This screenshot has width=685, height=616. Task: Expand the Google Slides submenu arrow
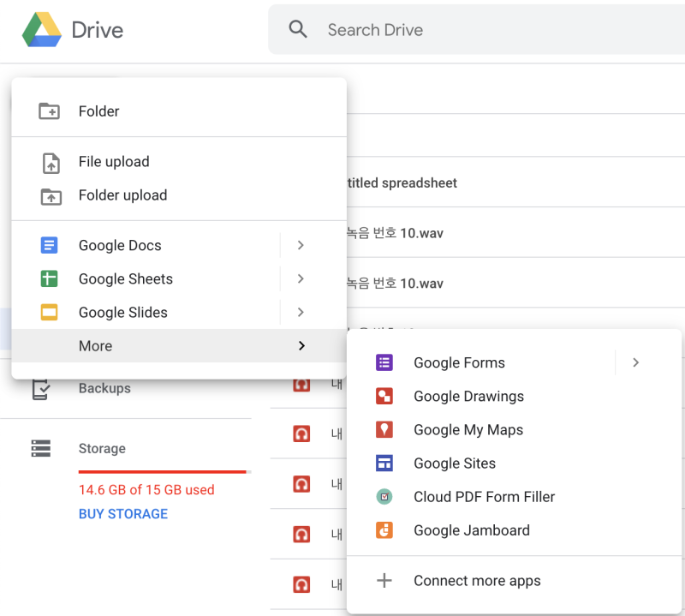(x=301, y=312)
